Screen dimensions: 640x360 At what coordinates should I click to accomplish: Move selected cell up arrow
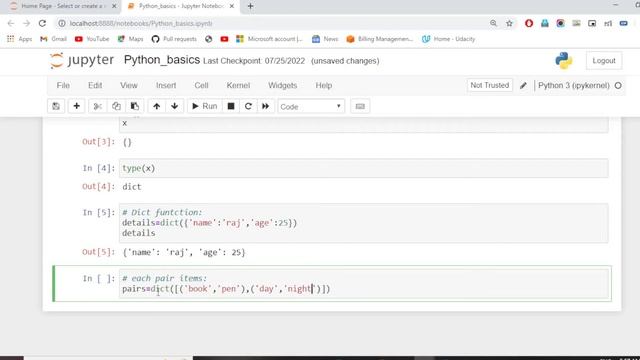pos(156,106)
